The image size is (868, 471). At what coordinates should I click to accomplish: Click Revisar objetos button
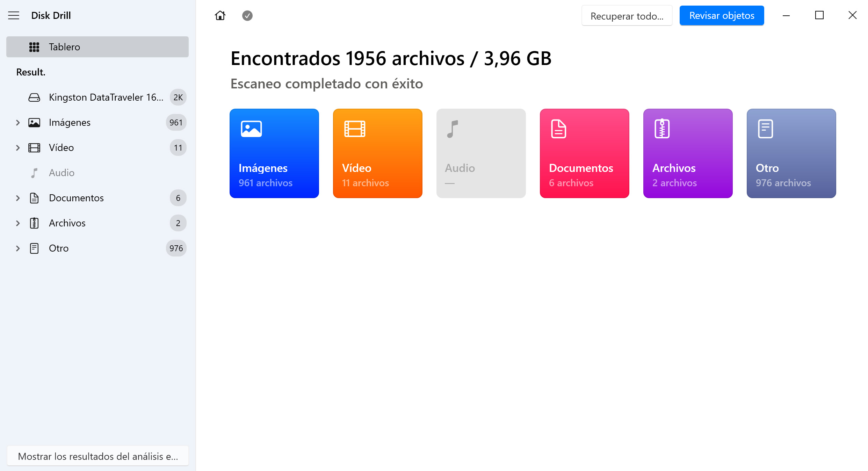click(722, 15)
